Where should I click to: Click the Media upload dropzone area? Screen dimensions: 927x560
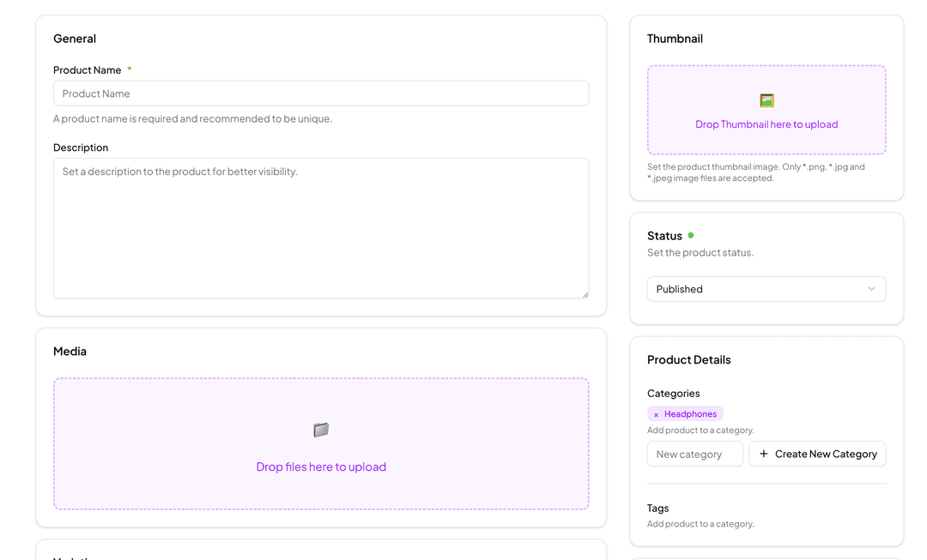click(x=321, y=443)
